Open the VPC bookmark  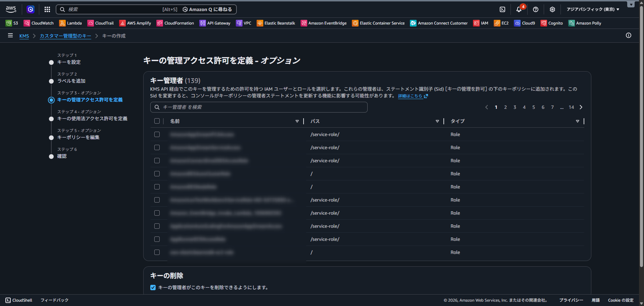[244, 23]
